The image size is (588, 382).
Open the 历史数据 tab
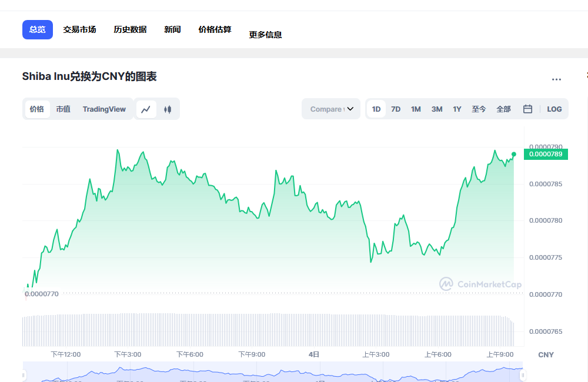(130, 29)
